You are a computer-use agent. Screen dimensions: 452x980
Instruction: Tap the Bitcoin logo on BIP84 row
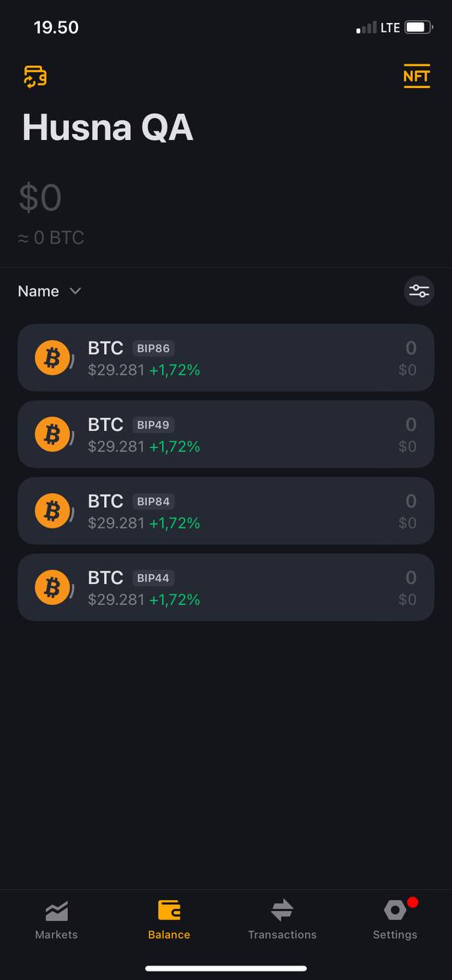click(x=53, y=511)
